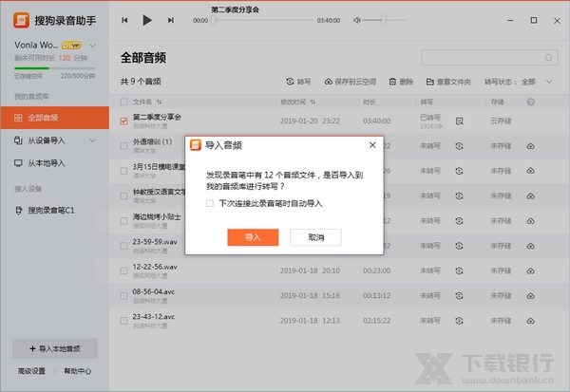This screenshot has height=392, width=570.
Task: Close the 导入音频 dialog with the X
Action: pos(372,145)
